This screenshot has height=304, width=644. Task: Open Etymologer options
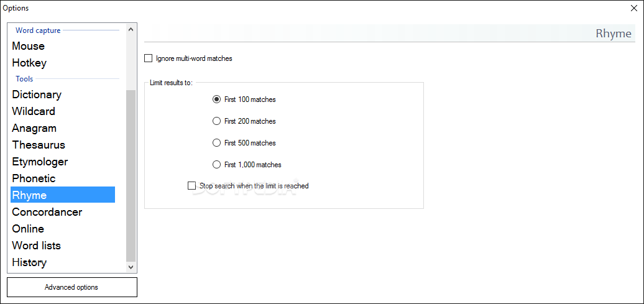click(x=40, y=162)
